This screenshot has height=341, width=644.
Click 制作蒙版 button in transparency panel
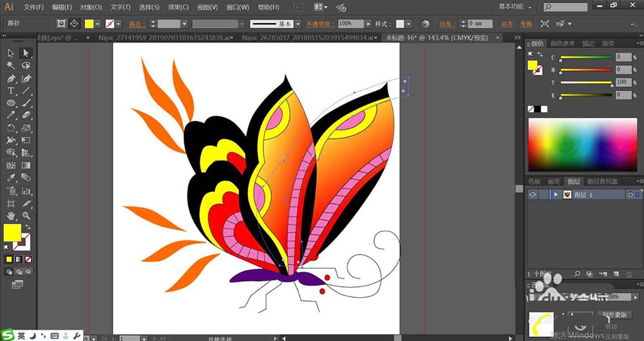tap(614, 315)
